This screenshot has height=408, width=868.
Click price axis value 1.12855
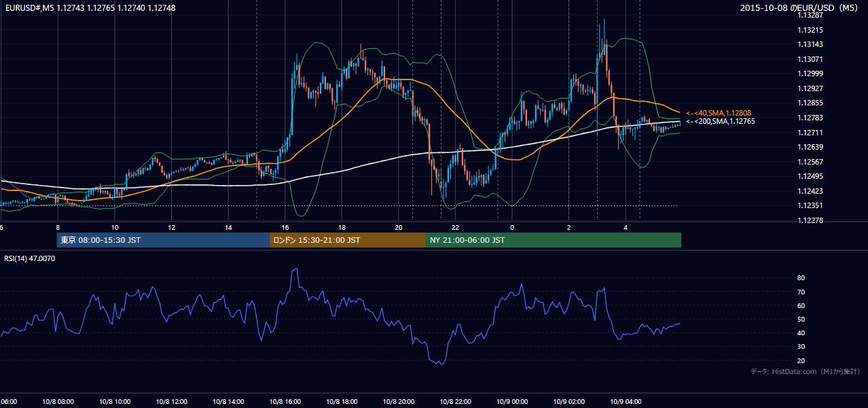tap(810, 103)
